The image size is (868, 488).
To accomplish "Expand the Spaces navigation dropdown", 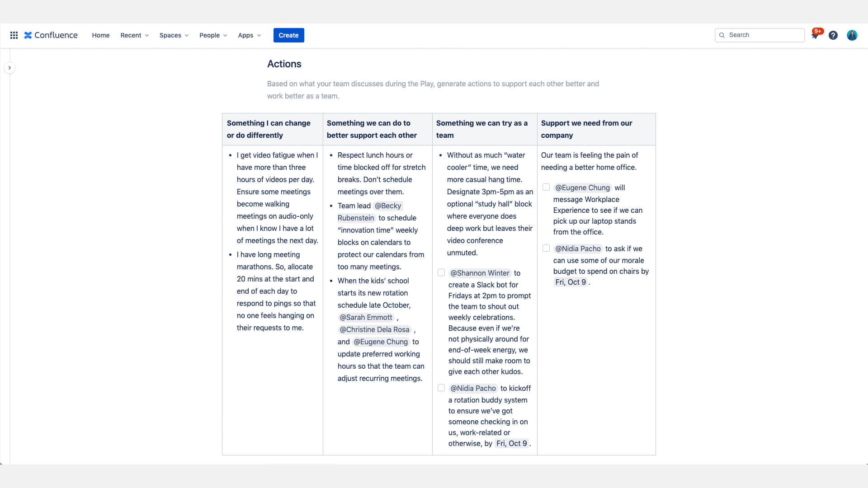I will coord(174,34).
